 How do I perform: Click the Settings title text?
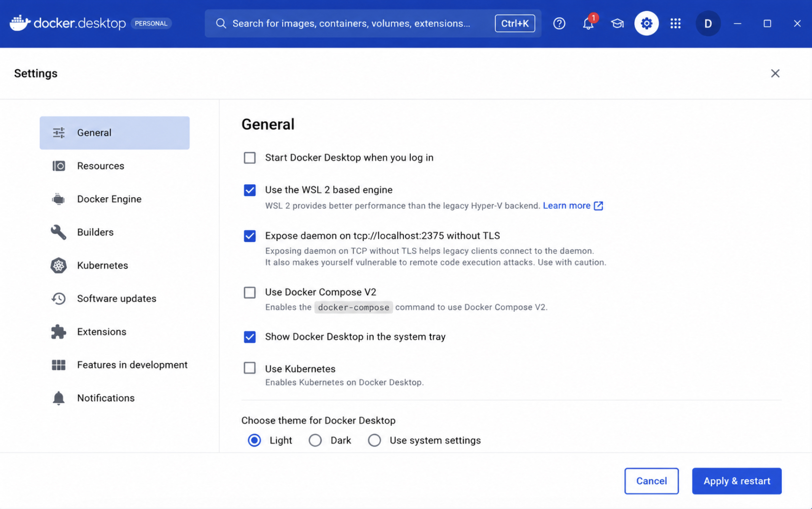coord(36,74)
